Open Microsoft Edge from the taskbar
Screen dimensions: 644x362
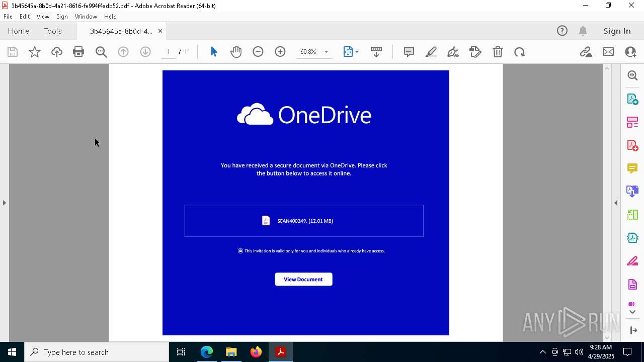pos(207,352)
